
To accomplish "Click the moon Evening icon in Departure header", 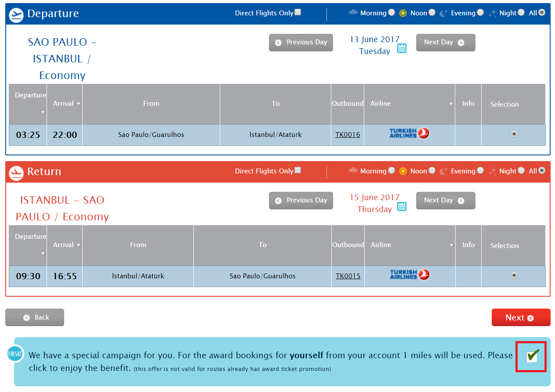I will click(x=444, y=14).
